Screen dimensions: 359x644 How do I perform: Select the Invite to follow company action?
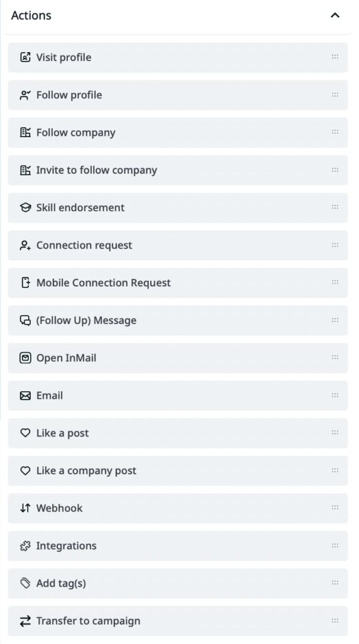[x=177, y=170]
